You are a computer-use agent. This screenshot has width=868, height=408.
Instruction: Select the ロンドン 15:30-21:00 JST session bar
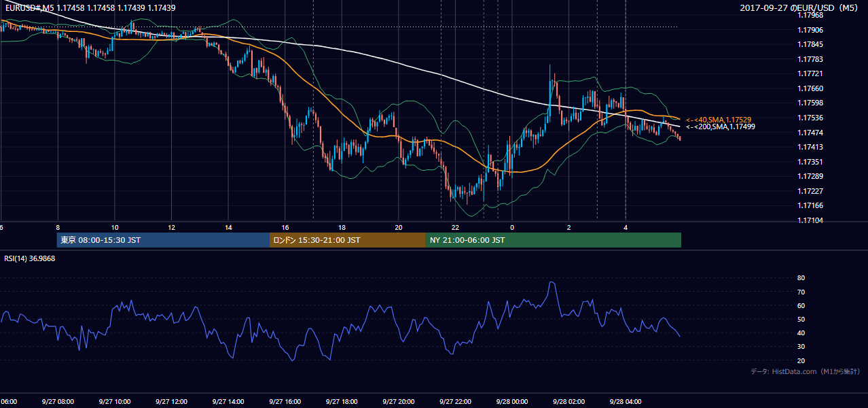[348, 240]
